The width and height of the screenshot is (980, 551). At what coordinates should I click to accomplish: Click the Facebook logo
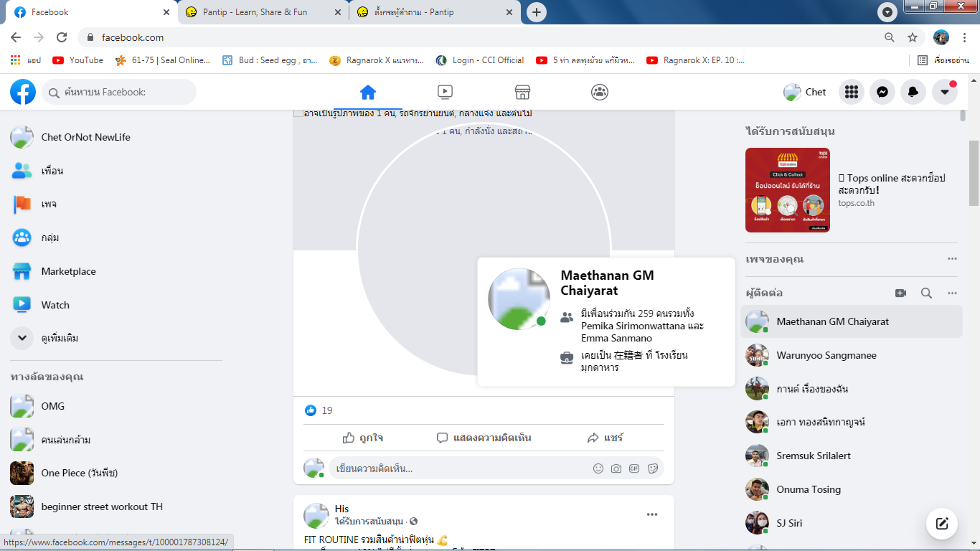(x=23, y=92)
